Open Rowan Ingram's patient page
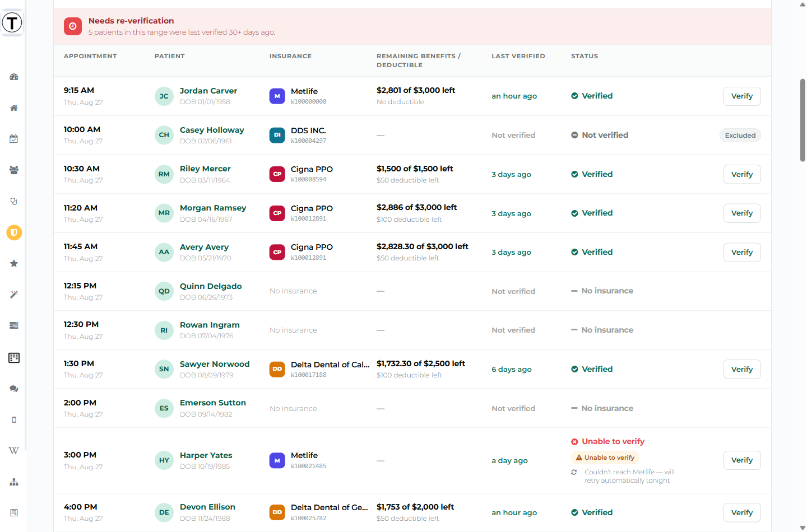 click(x=210, y=325)
